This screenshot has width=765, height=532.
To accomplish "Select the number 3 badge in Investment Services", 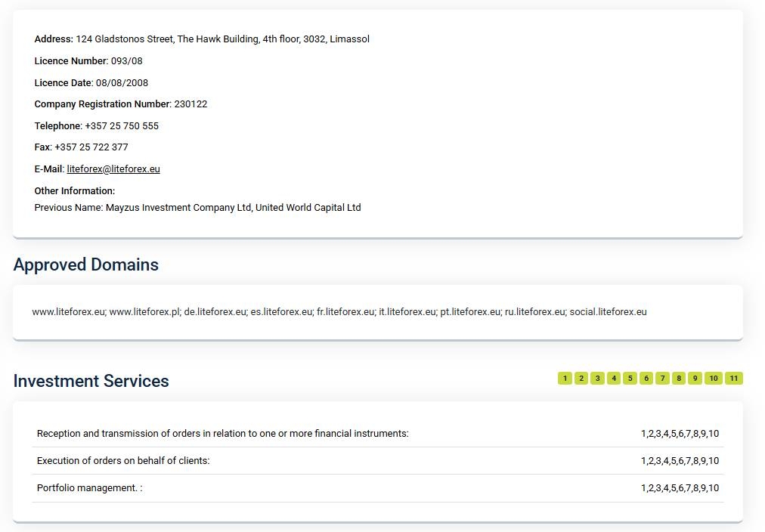I will (x=597, y=379).
